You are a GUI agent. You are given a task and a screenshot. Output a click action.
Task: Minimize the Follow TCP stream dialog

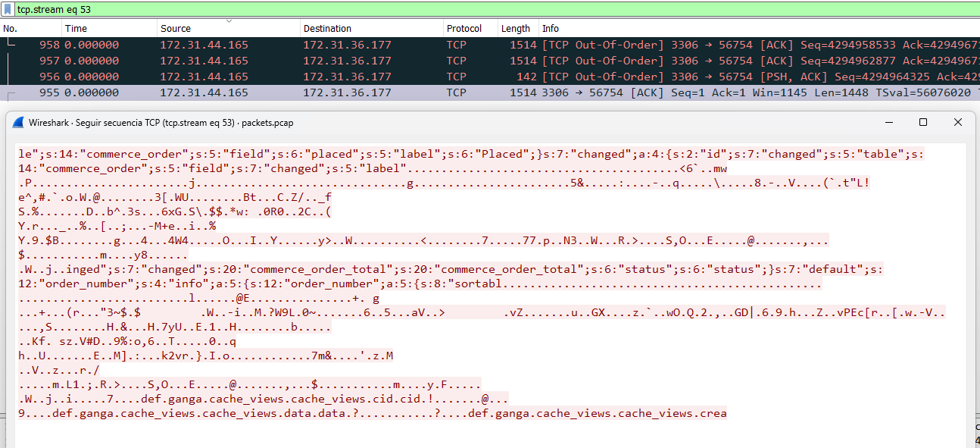pos(887,122)
